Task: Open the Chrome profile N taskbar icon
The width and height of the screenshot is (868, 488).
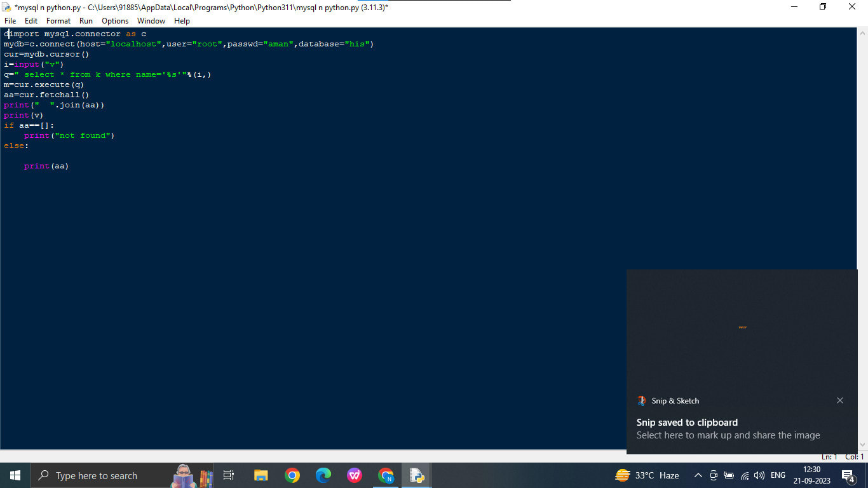Action: pos(386,475)
